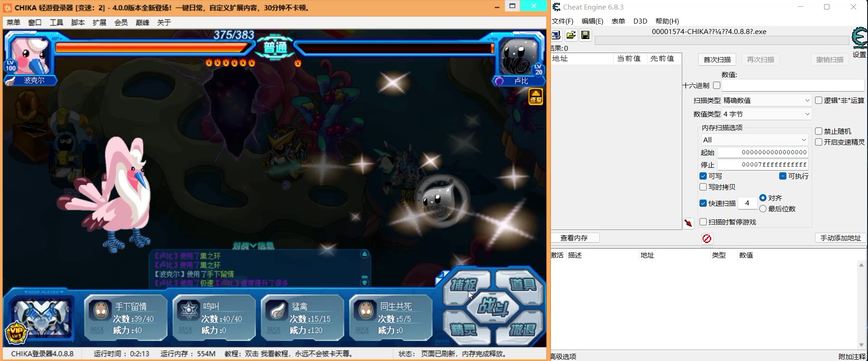This screenshot has width=868, height=361.
Task: Select the 同生共死 skill card
Action: [x=391, y=317]
